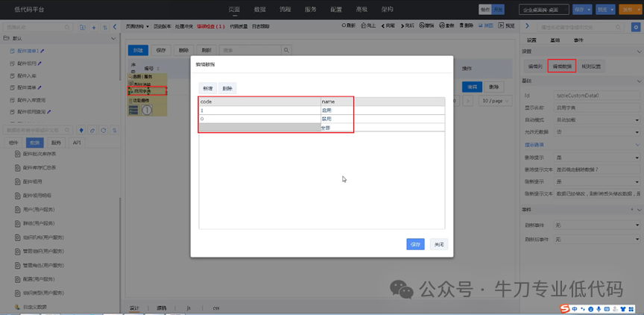Click the 编辑数据 button in properties panel
The height and width of the screenshot is (315, 644).
pos(562,66)
